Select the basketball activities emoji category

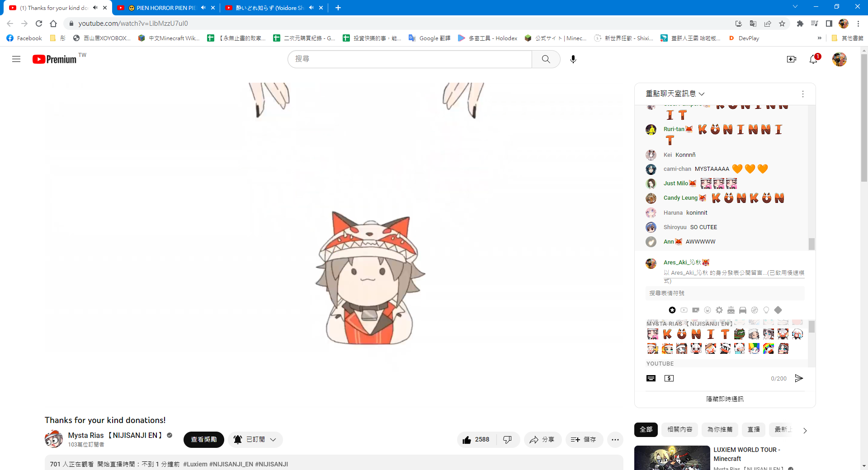pos(755,310)
